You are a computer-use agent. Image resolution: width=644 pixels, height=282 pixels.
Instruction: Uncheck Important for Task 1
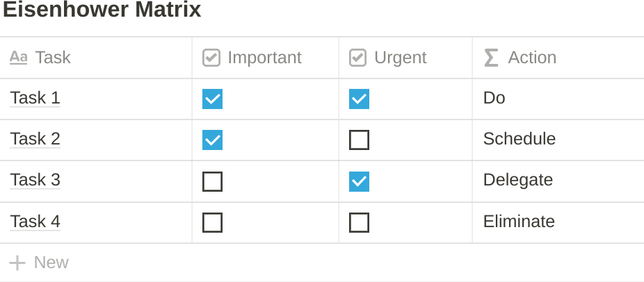(x=212, y=99)
